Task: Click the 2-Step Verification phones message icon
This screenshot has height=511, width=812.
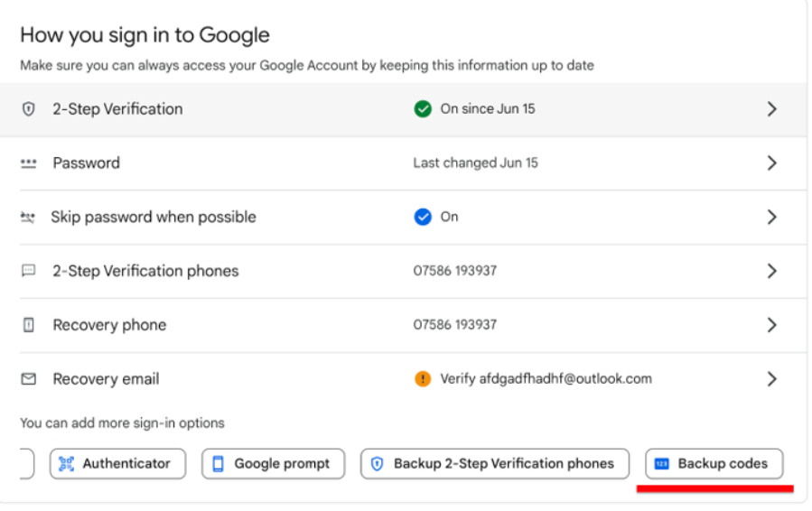Action: (x=28, y=271)
